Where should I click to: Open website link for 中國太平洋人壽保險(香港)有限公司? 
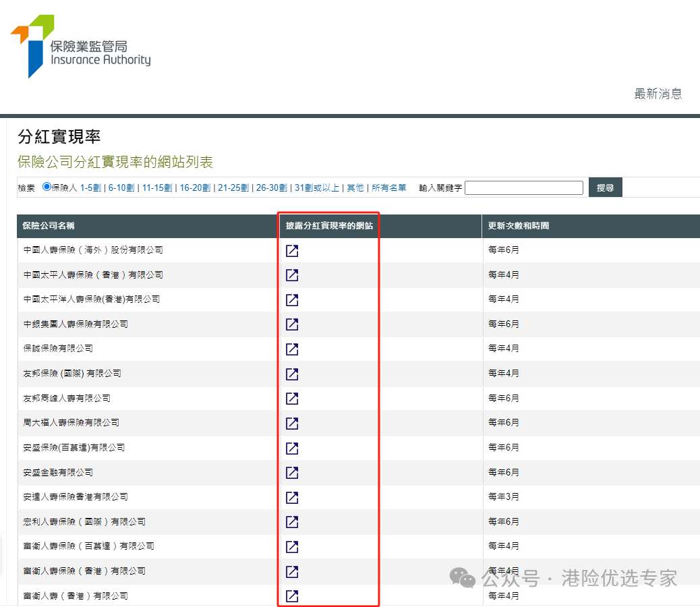click(x=292, y=300)
